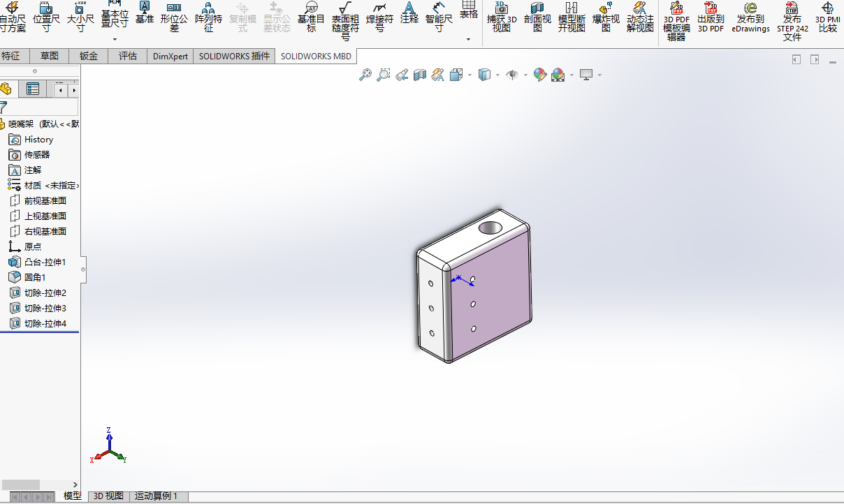Click 动态注解视图 (Dynamic Annotation Views)
This screenshot has height=504, width=844.
click(x=640, y=17)
